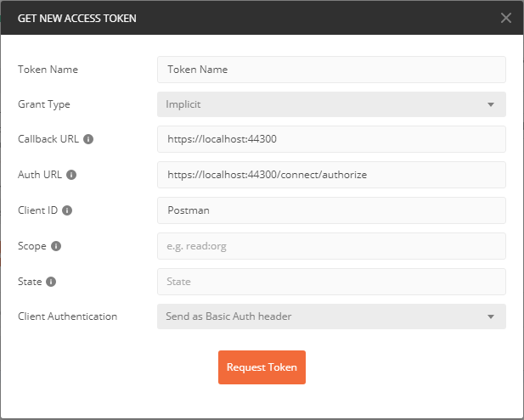Click into the Auth URL field
The height and width of the screenshot is (420, 524).
[x=331, y=175]
